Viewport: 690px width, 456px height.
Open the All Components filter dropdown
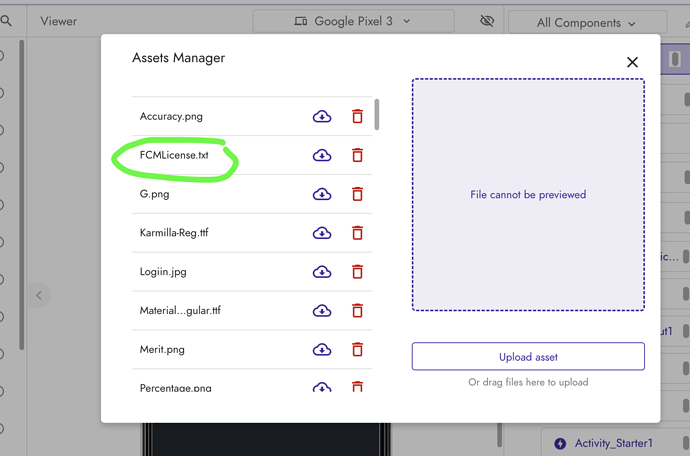[x=587, y=23]
